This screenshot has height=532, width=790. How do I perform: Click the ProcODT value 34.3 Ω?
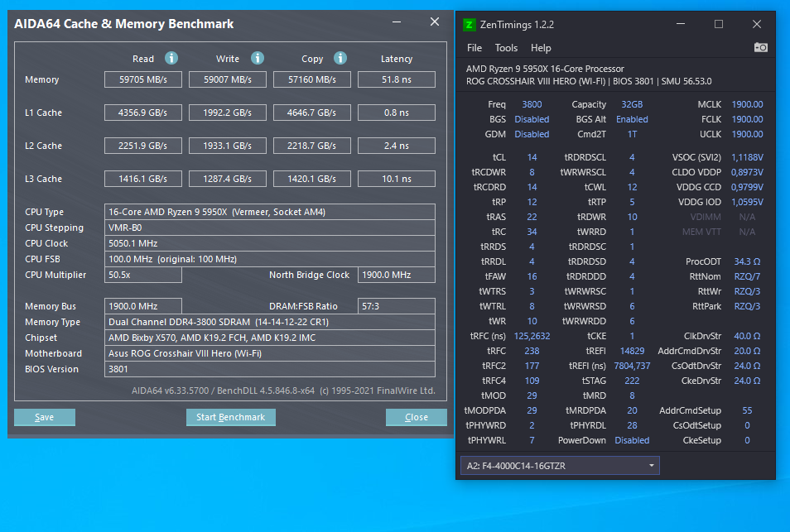[747, 261]
